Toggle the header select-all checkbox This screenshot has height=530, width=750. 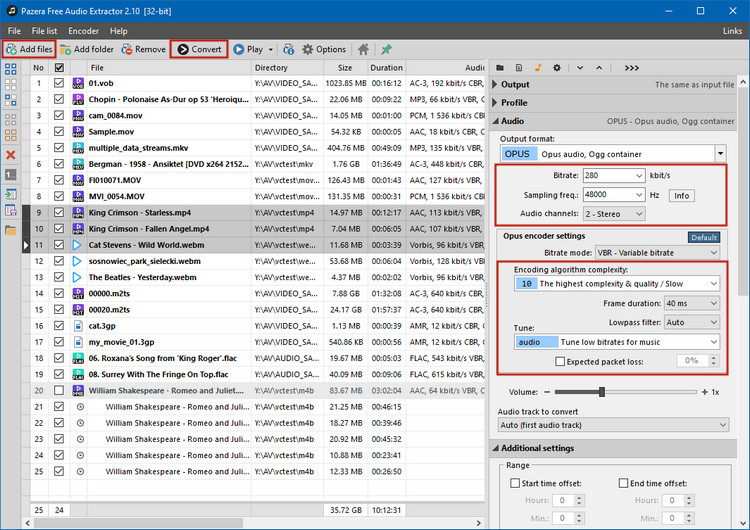[59, 67]
